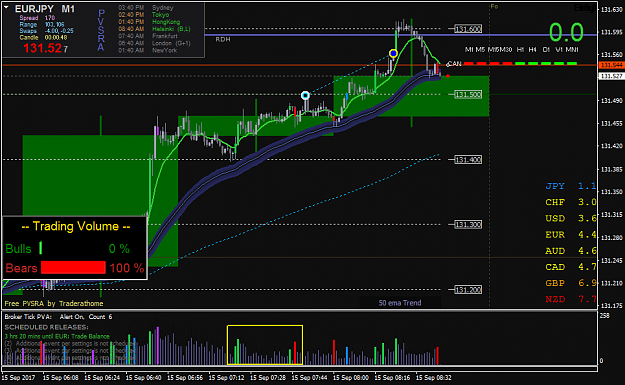The width and height of the screenshot is (625, 385).
Task: Click the CAD 4.7 strength row
Action: coord(571,267)
